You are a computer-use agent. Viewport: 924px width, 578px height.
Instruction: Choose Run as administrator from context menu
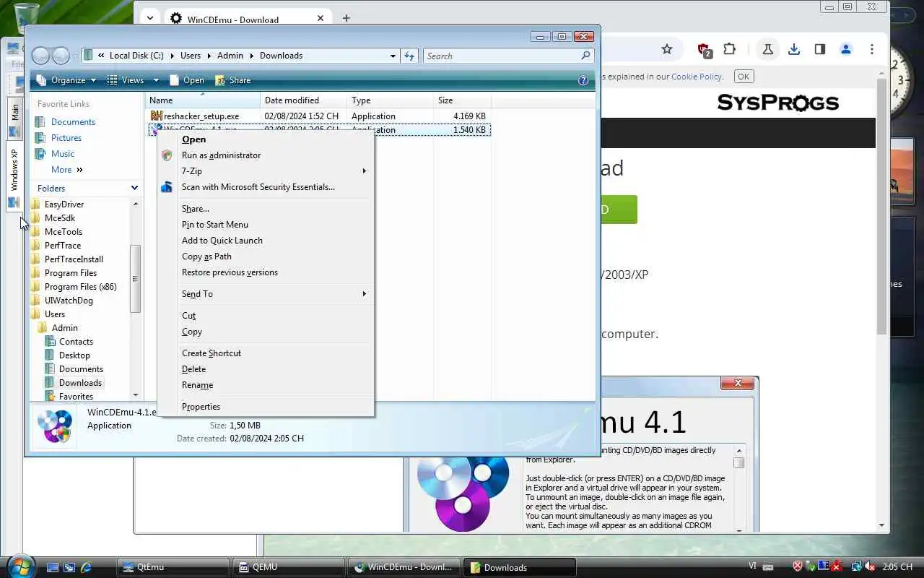point(266,155)
